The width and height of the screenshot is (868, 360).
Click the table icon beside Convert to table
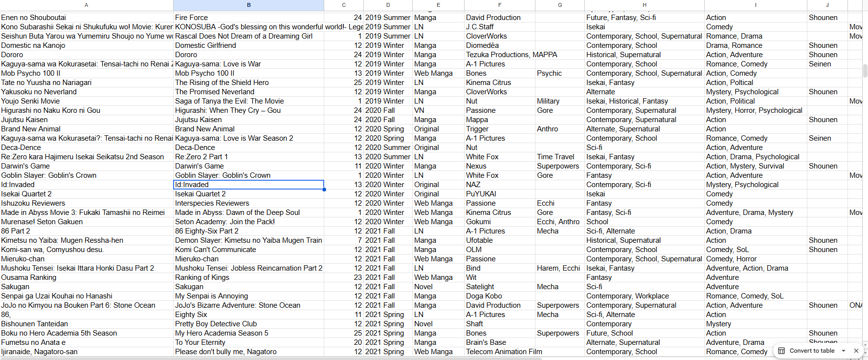(781, 351)
